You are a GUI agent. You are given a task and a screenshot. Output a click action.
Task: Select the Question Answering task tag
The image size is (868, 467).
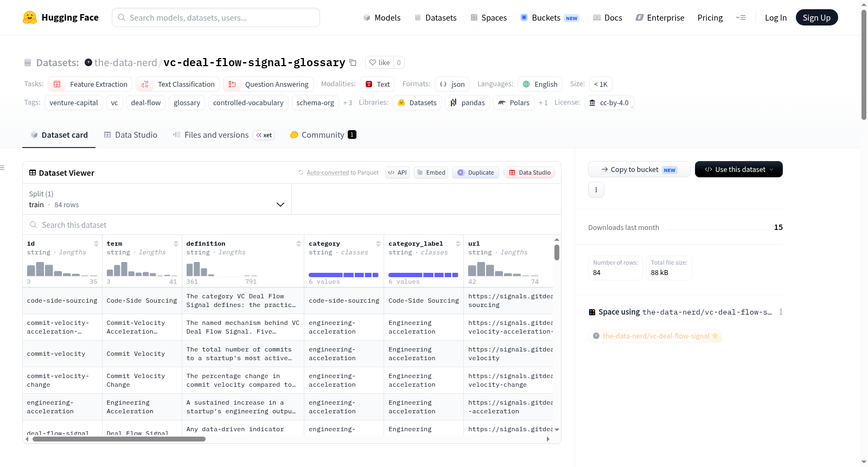268,84
